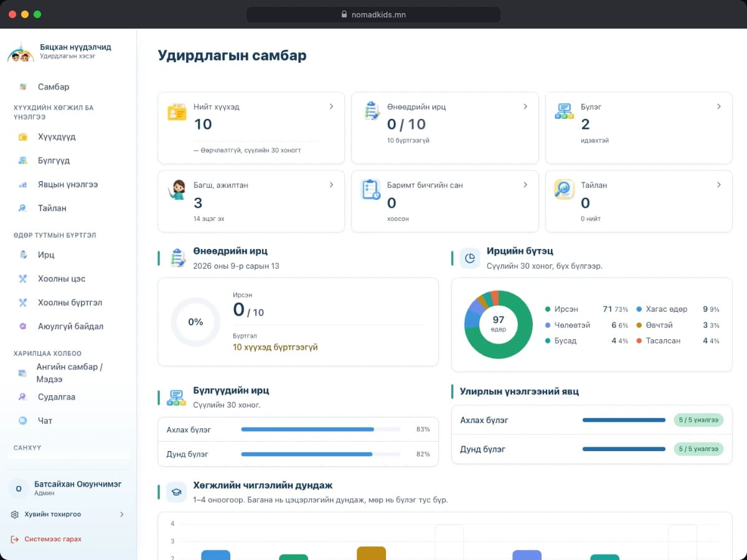
Task: Click the Бусад legend entry
Action: (x=586, y=341)
